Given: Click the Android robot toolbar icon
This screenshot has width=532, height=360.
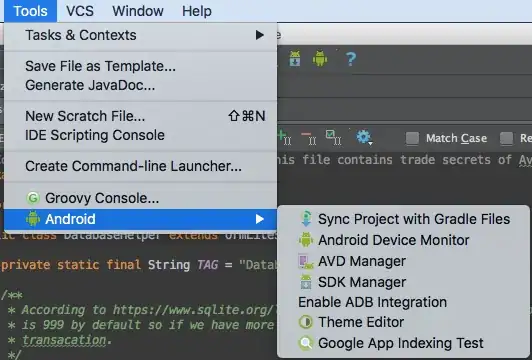Looking at the screenshot, I should [320, 59].
